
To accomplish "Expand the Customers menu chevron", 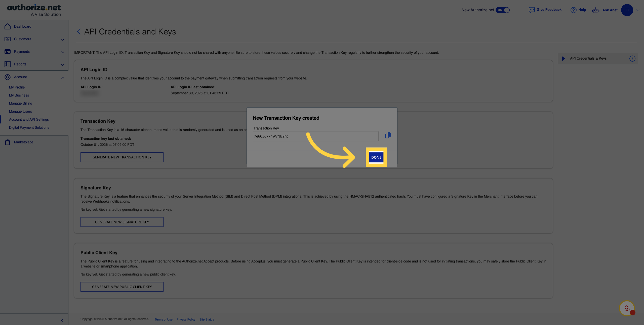I will click(63, 39).
